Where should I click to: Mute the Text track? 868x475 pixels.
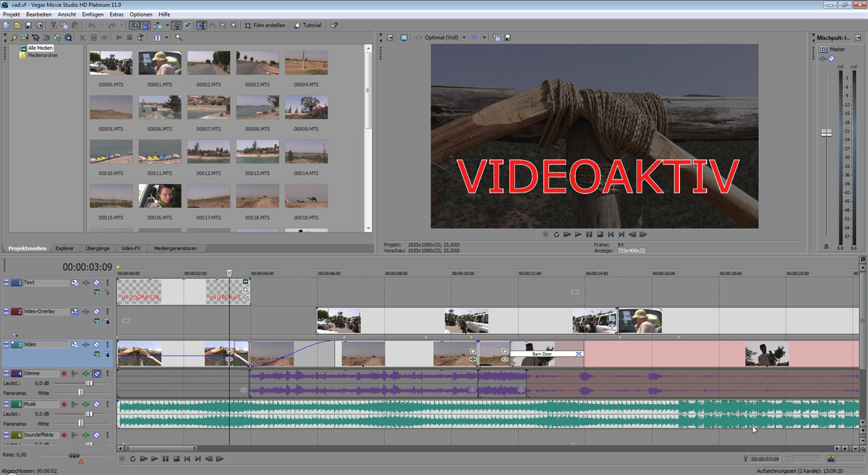pyautogui.click(x=96, y=282)
